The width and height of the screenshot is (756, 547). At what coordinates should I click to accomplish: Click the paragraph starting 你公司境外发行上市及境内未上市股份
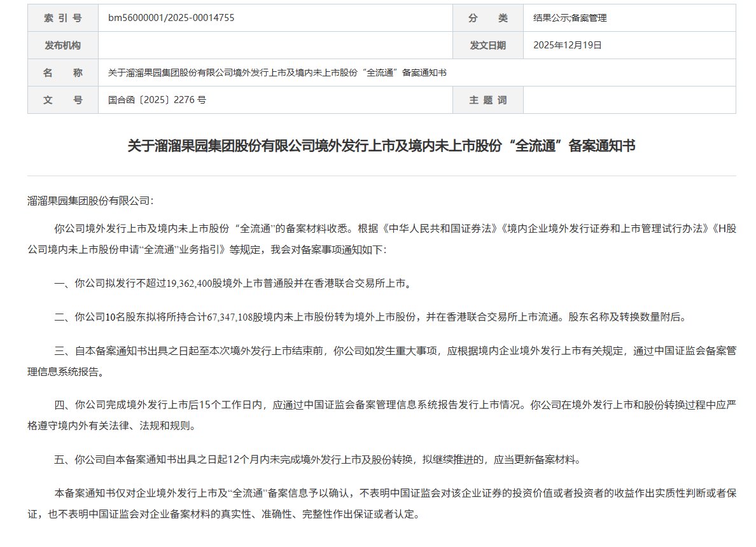coord(382,239)
